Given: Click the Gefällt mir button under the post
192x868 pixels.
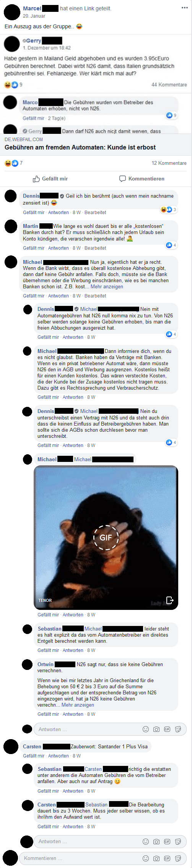Looking at the screenshot, I should (x=50, y=179).
